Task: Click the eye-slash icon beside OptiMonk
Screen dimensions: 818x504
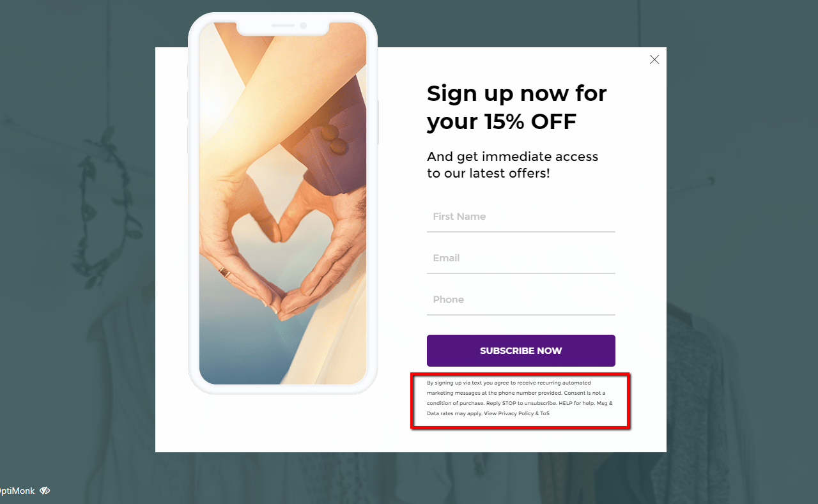Action: (44, 491)
